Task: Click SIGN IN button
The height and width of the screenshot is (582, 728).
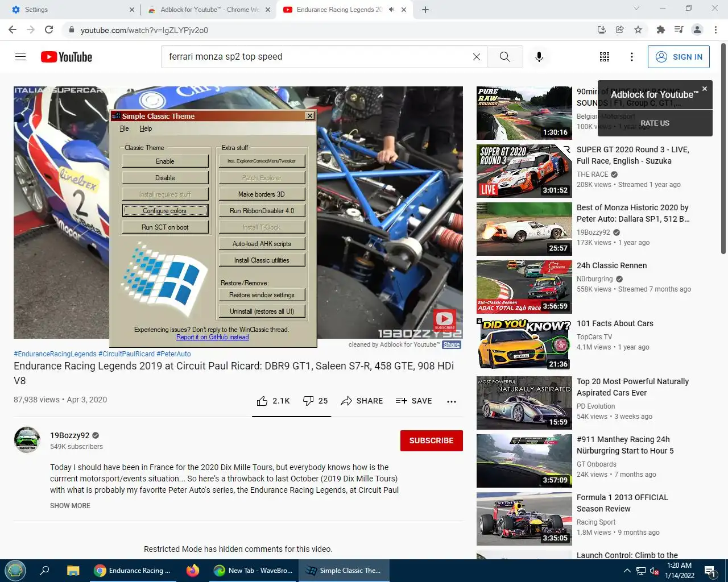Action: tap(679, 57)
